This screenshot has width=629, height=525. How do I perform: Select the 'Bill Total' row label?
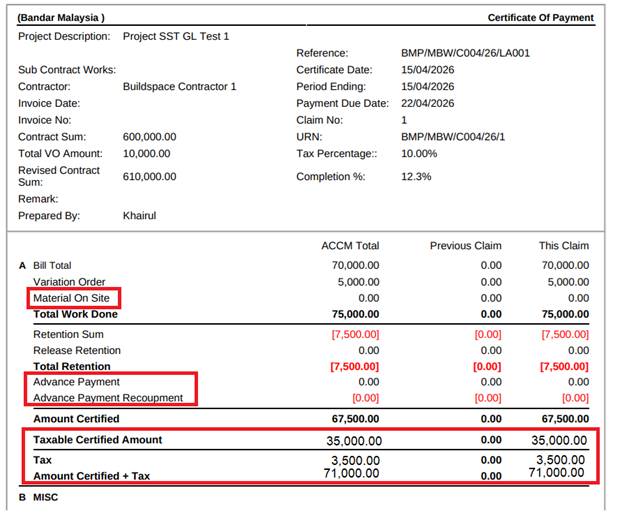pos(52,266)
